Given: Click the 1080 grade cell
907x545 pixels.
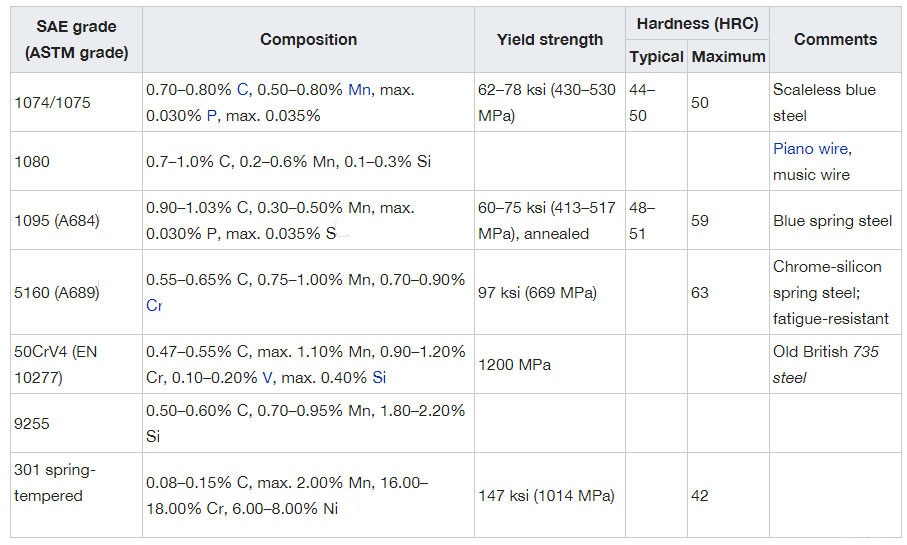Looking at the screenshot, I should pos(34,161).
